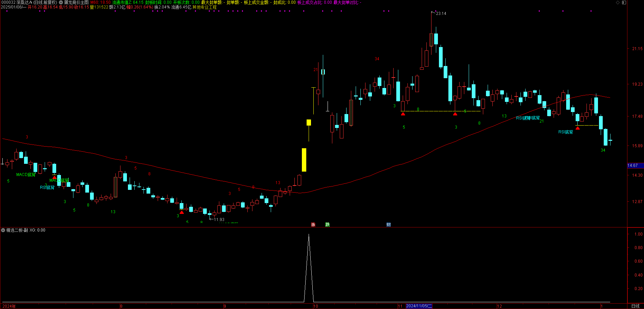Click the month 12 marker on time axis

click(x=499, y=306)
